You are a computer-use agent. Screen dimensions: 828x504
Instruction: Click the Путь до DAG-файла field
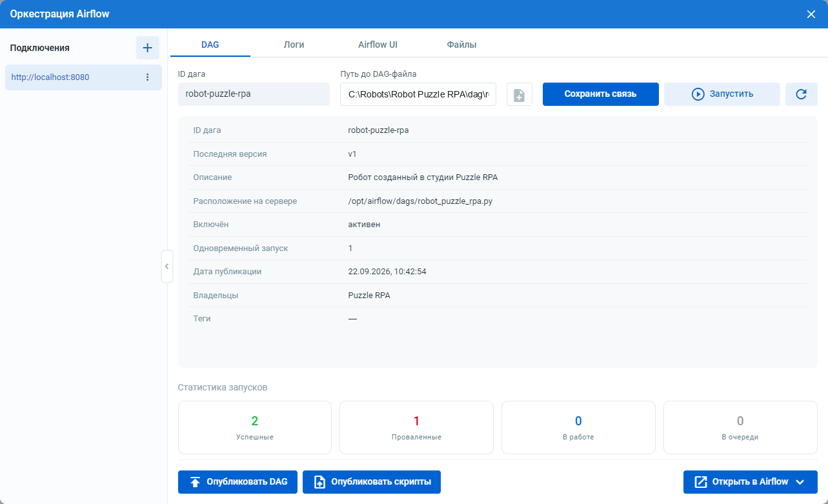coord(418,94)
